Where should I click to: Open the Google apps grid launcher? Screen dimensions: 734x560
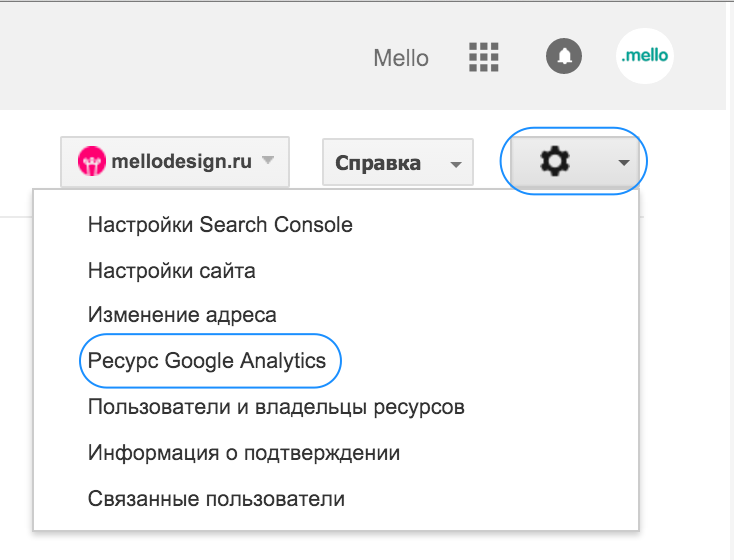pos(483,57)
